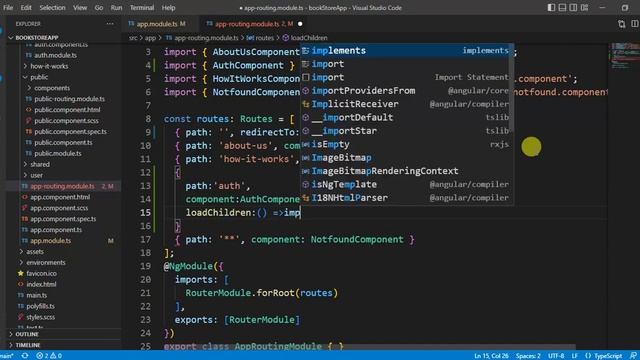This screenshot has width=640, height=360.
Task: Open Help menu
Action: click(168, 7)
